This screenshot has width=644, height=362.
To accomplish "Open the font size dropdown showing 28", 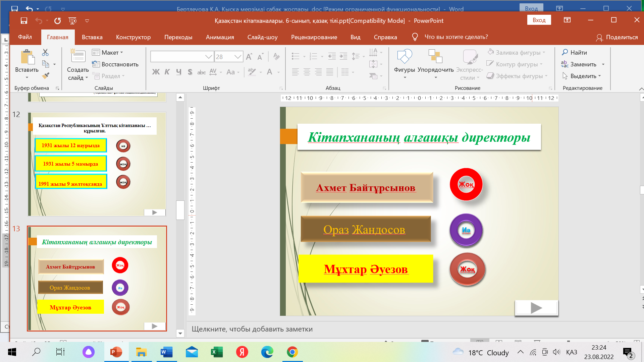I will point(238,57).
